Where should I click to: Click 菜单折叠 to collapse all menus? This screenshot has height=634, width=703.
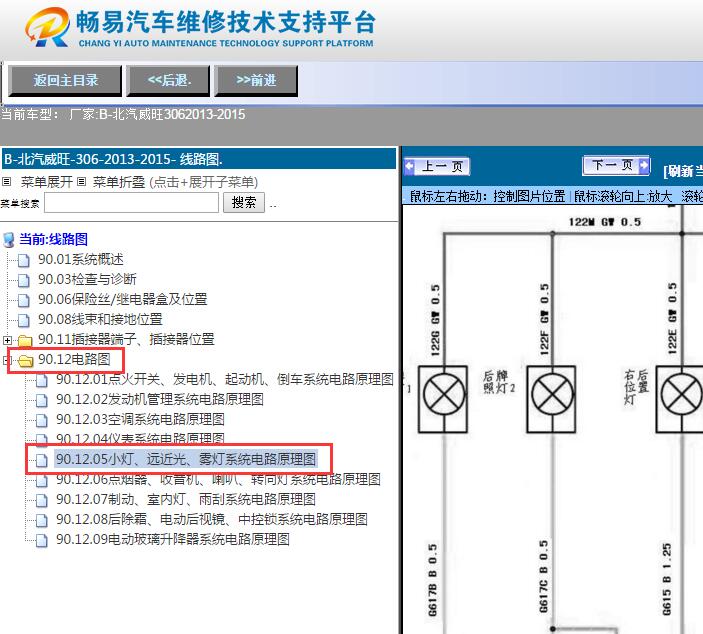coord(119,182)
